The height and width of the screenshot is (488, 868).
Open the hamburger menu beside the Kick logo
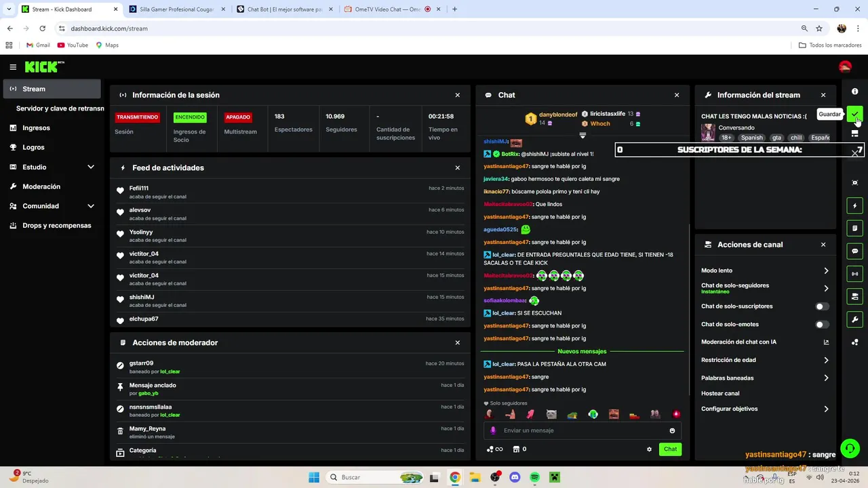(13, 67)
